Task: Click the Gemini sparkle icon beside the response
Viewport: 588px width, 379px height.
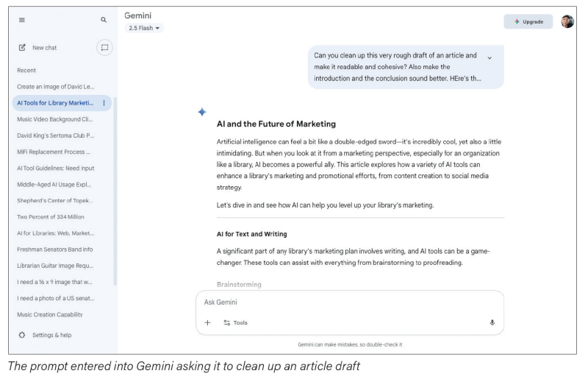Action: 202,112
